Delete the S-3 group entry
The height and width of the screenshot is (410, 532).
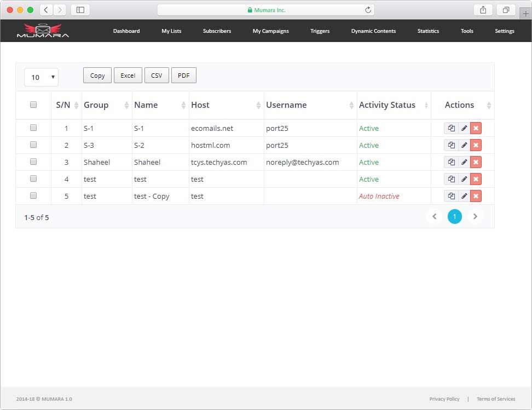tap(475, 145)
